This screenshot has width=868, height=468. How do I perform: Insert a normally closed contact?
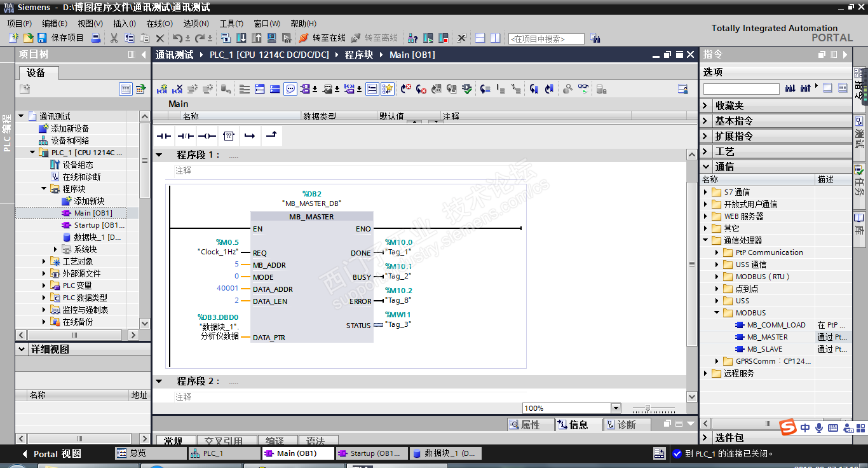(186, 136)
